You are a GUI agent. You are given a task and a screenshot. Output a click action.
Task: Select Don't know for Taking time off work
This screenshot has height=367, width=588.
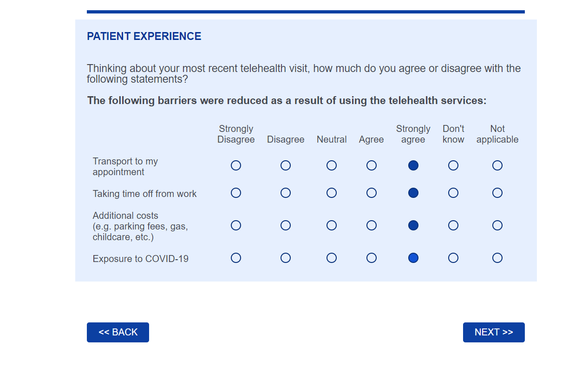point(453,193)
